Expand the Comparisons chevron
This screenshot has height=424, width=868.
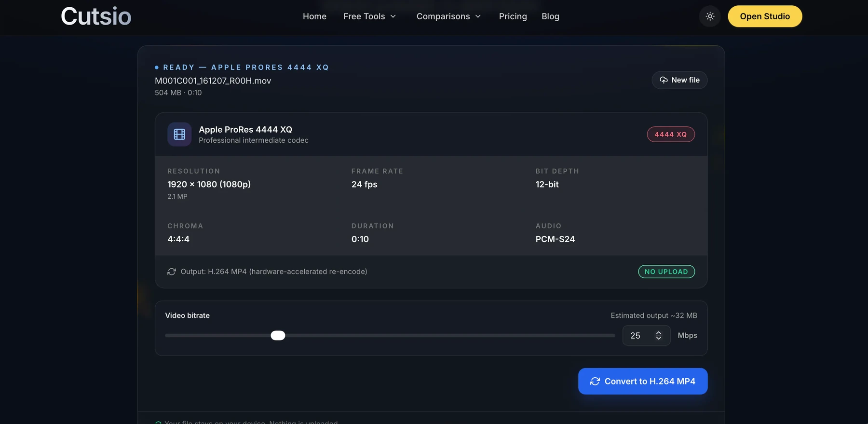coord(478,16)
